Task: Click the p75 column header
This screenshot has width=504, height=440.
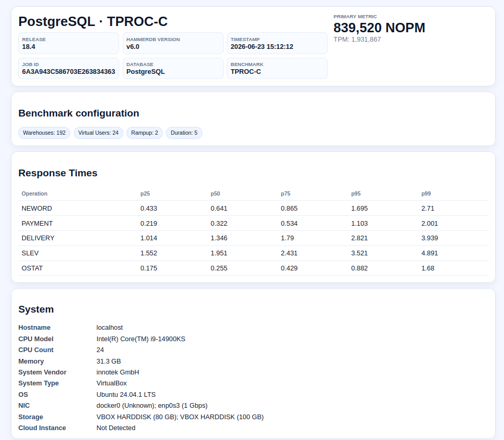Action: coord(286,193)
